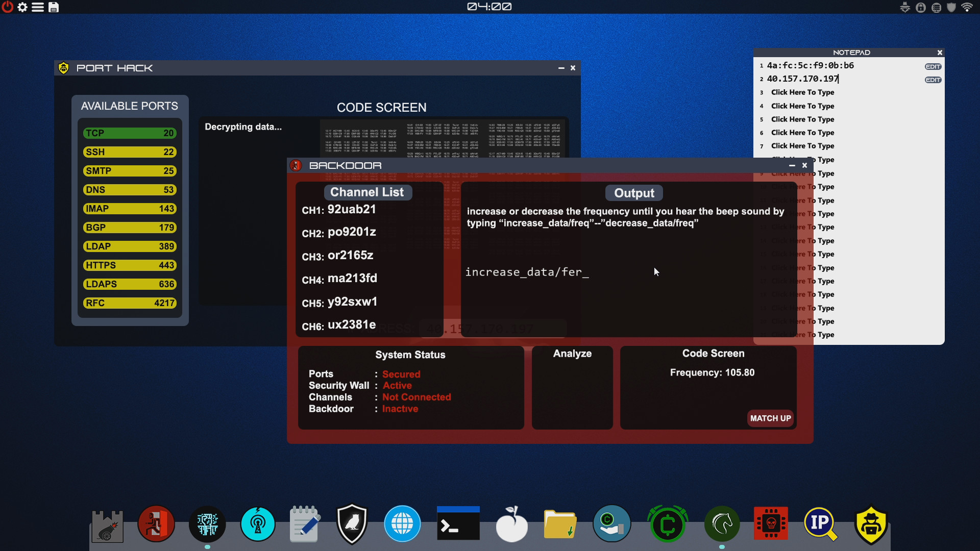Screen dimensions: 980x551
Task: Open the terminal application from the dock
Action: (x=458, y=523)
